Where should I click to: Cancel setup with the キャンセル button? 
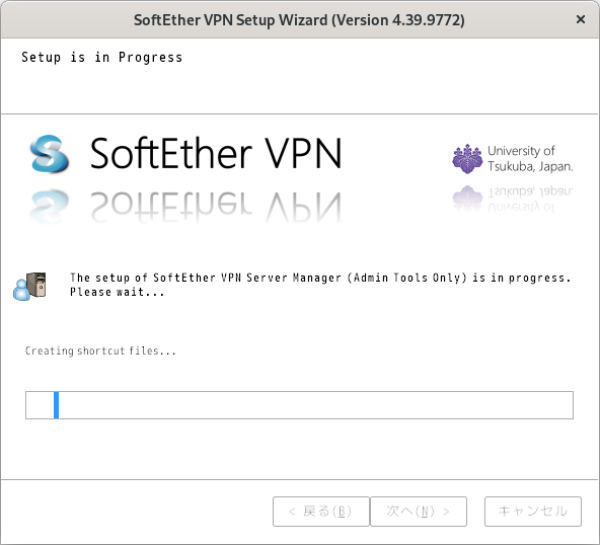tap(532, 511)
